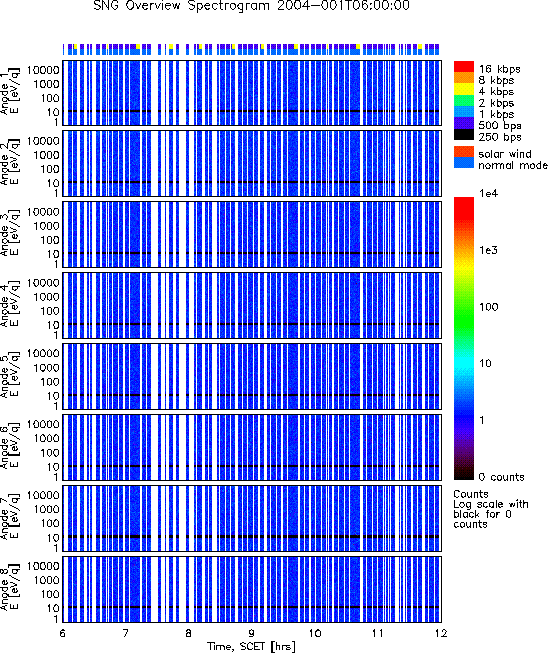Viewport: 548px width, 653px height.
Task: Click the time axis tick '10'
Action: 315,633
